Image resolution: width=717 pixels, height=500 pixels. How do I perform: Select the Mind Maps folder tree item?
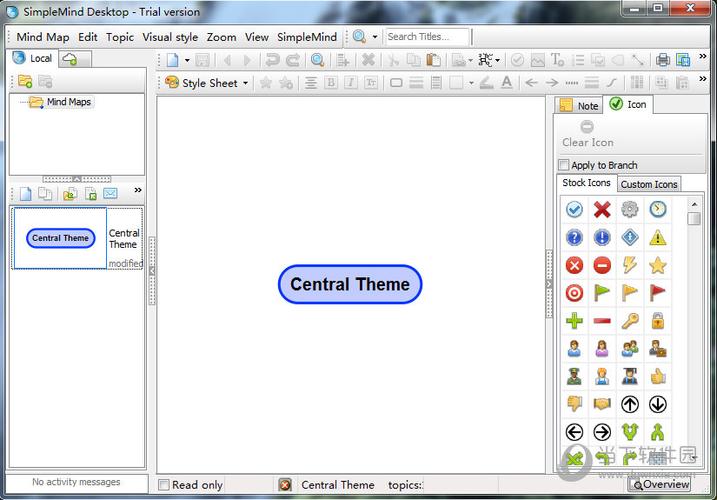pos(61,102)
